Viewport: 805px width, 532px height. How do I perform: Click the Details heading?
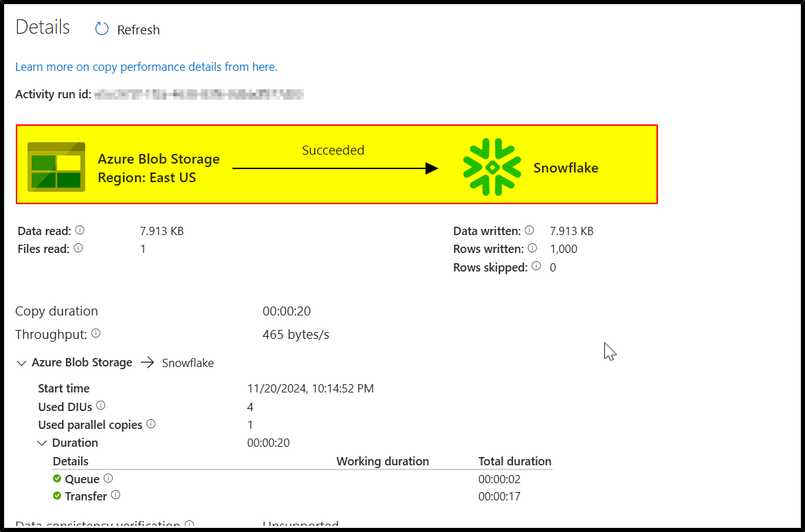(x=43, y=27)
